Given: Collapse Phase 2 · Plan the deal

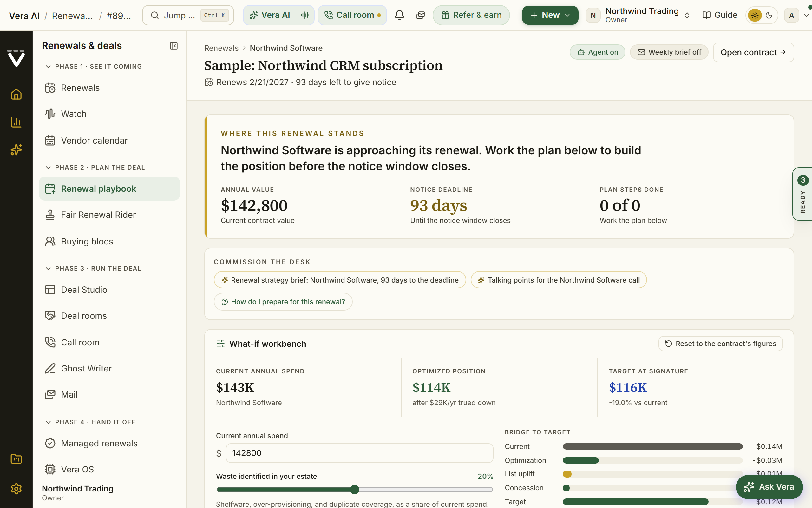Looking at the screenshot, I should (x=95, y=168).
